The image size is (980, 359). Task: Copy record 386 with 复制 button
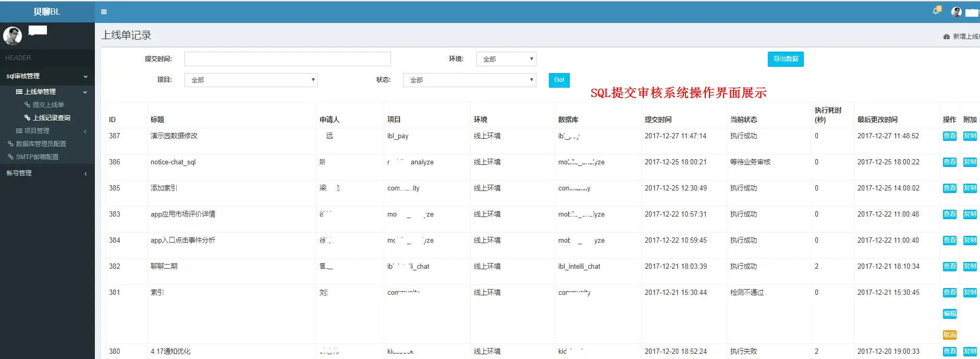tap(970, 162)
